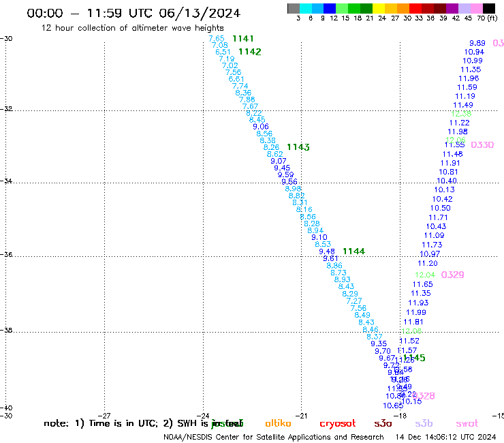This screenshot has width=504, height=443.
Task: Pick the pure blue swatch labeled 12
Action: click(330, 8)
